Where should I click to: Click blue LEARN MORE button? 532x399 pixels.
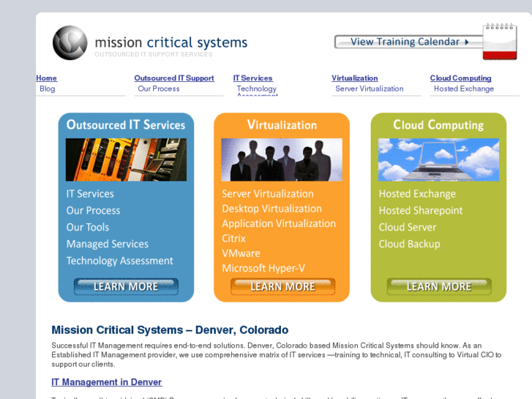[126, 286]
